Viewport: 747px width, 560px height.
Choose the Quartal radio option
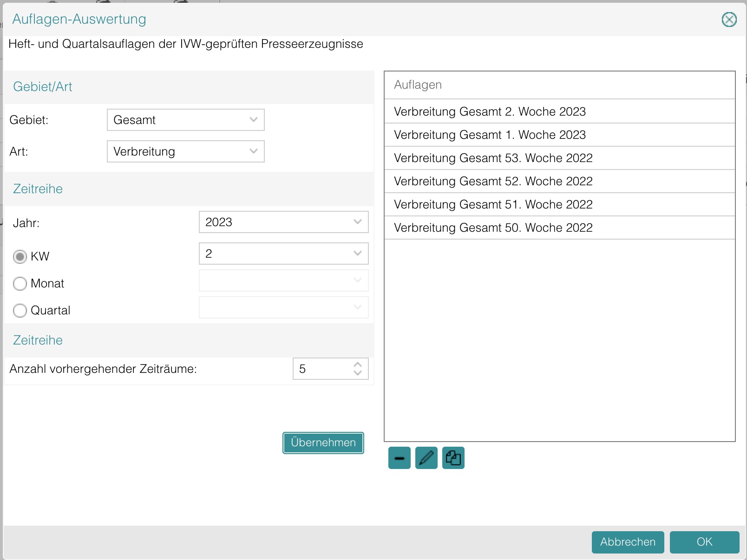click(x=20, y=311)
